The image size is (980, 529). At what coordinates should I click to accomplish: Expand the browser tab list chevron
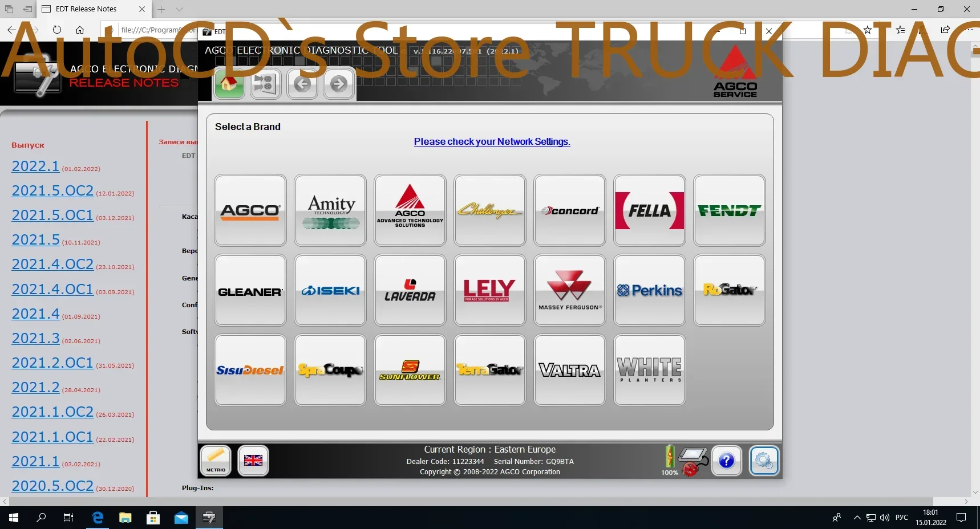pos(179,9)
